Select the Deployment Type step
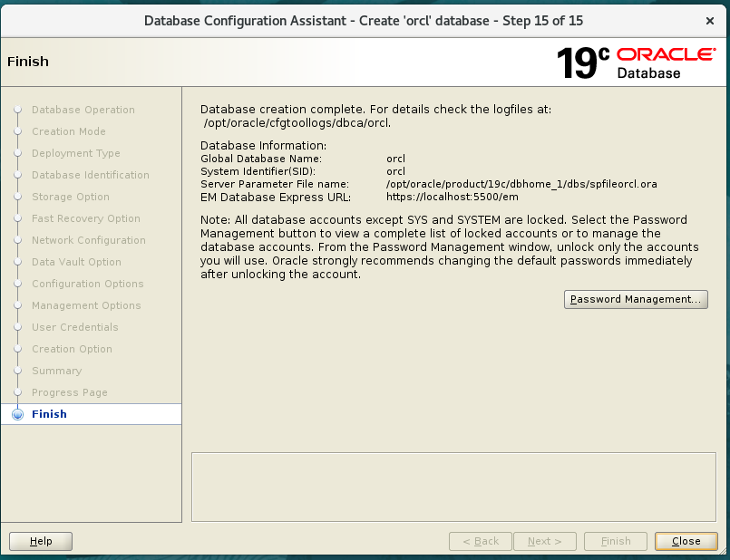 click(x=76, y=153)
